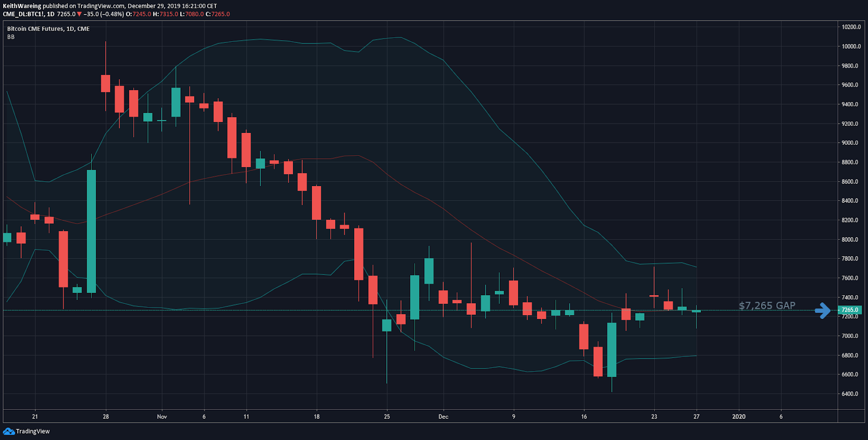Viewport: 868px width, 440px height.
Task: Click the 28 date axis label
Action: click(106, 417)
